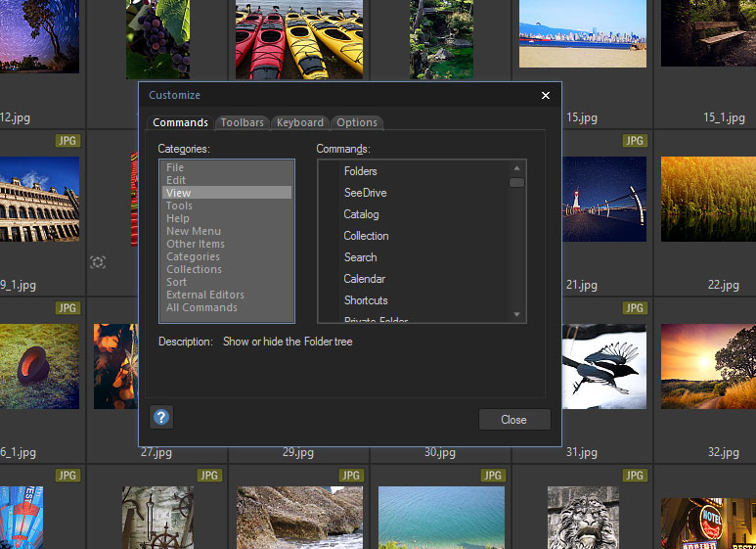Open ship wheel thumbnail
The image size is (756, 549).
coord(157,518)
